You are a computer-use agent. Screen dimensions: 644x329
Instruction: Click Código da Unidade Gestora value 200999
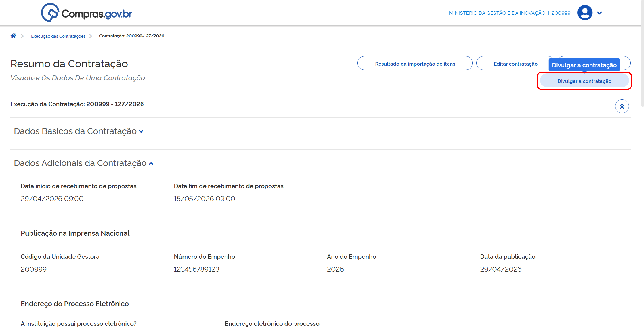coord(33,269)
